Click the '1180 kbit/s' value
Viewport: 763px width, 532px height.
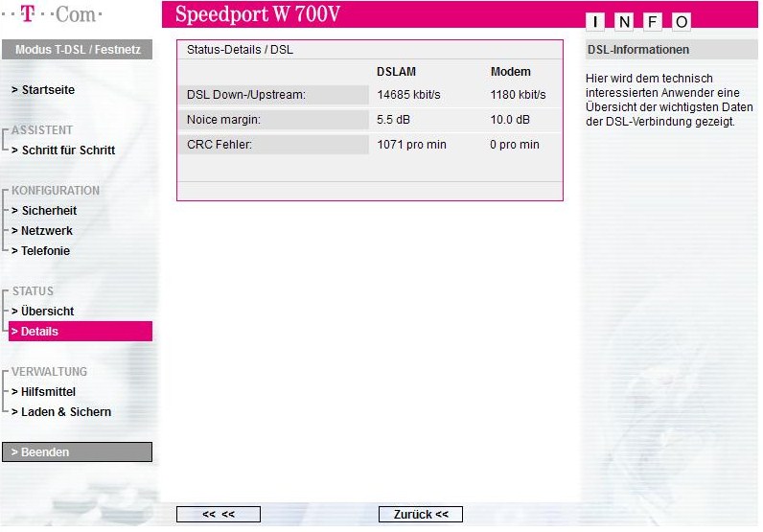coord(519,95)
